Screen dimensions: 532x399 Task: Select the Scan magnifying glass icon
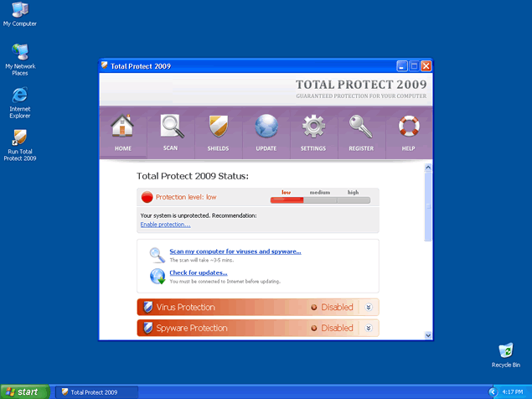171,127
